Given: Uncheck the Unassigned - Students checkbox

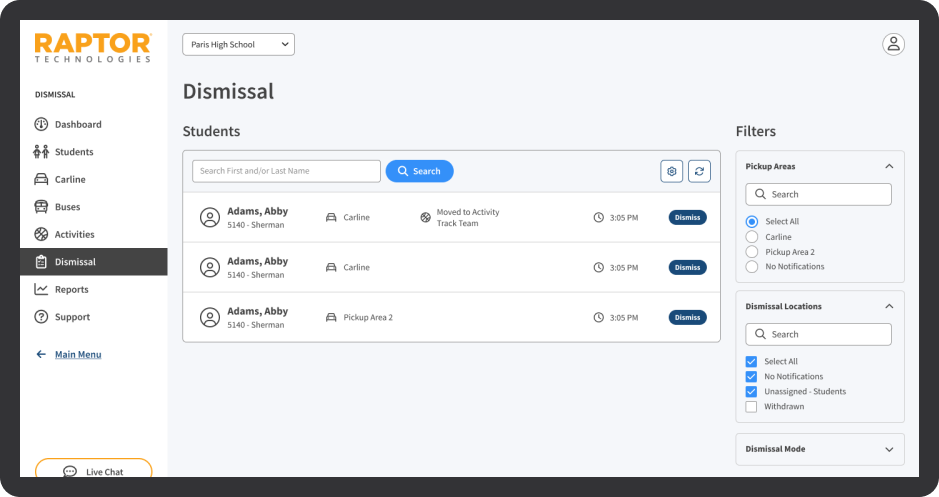Looking at the screenshot, I should (751, 392).
